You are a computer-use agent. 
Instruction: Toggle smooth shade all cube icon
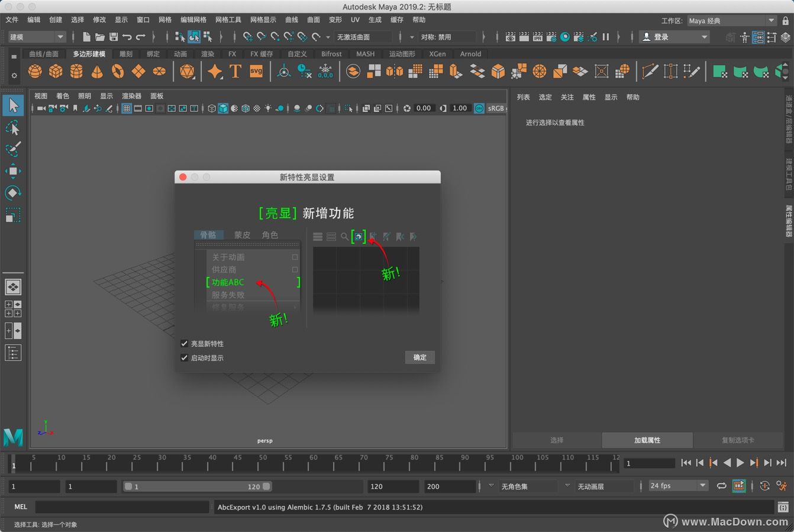(223, 108)
